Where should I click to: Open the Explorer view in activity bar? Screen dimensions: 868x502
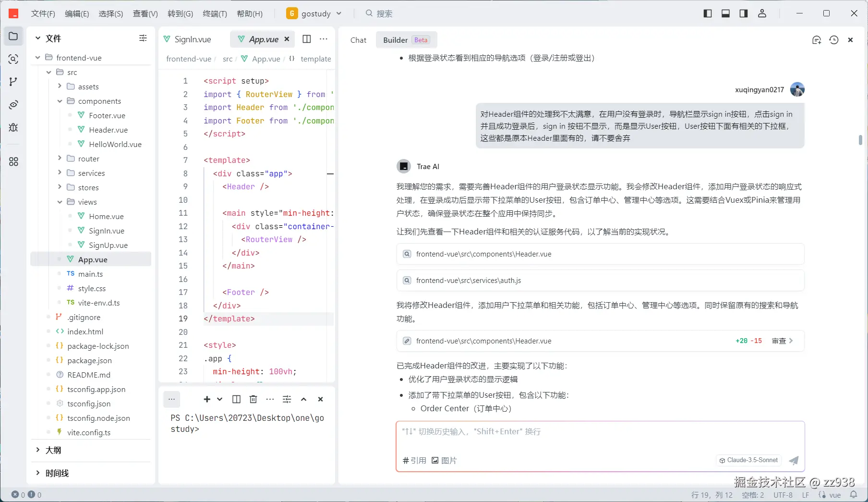pos(13,36)
